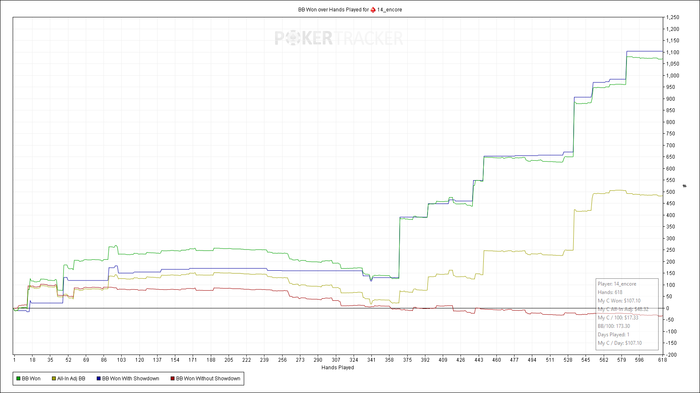Select the 'BB Won Without Showdown' legend label
700x393 pixels.
click(x=208, y=378)
